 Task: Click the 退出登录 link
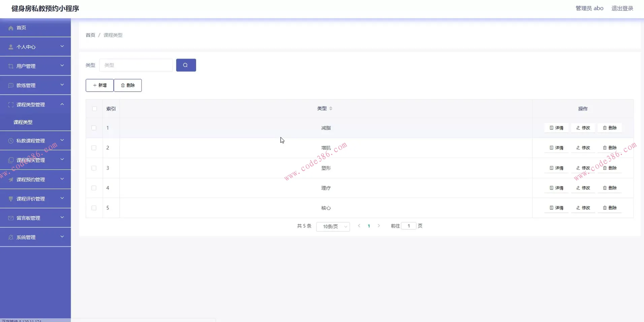pyautogui.click(x=622, y=8)
